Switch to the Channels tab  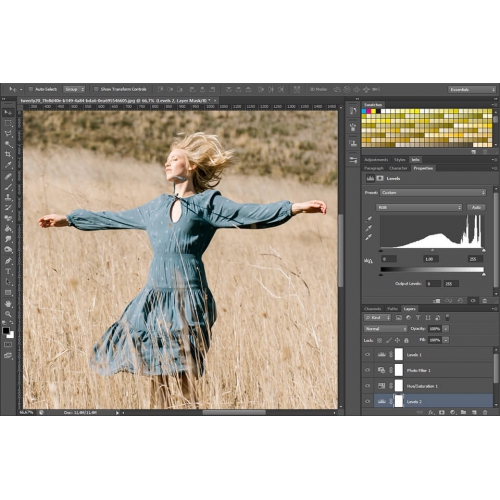[373, 309]
